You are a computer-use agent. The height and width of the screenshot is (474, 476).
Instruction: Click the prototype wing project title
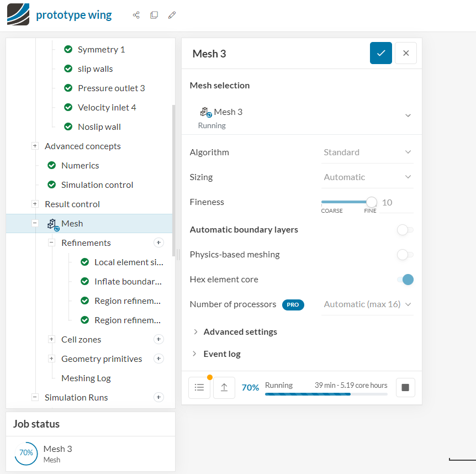coord(74,15)
